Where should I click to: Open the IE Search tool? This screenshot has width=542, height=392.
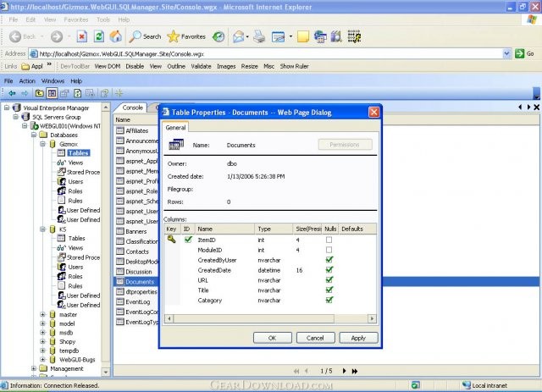[145, 36]
